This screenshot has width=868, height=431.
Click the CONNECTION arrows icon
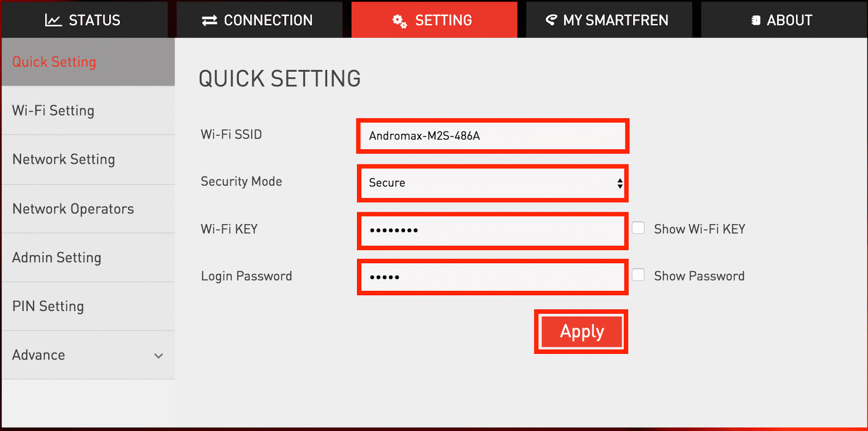(x=209, y=21)
